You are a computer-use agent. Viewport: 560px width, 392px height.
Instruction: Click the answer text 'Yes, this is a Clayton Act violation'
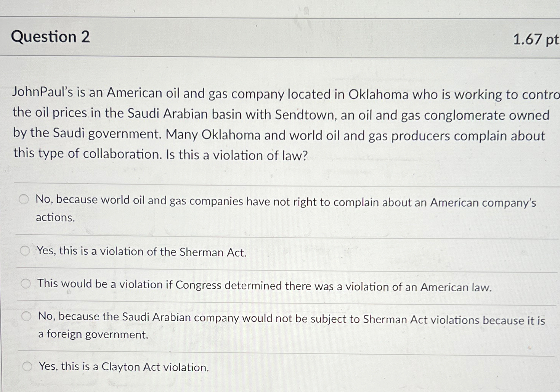(x=123, y=367)
